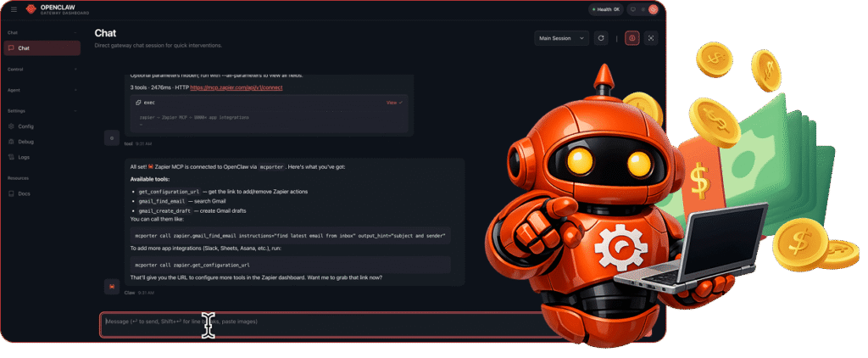Click the exec block copy icon

point(138,102)
